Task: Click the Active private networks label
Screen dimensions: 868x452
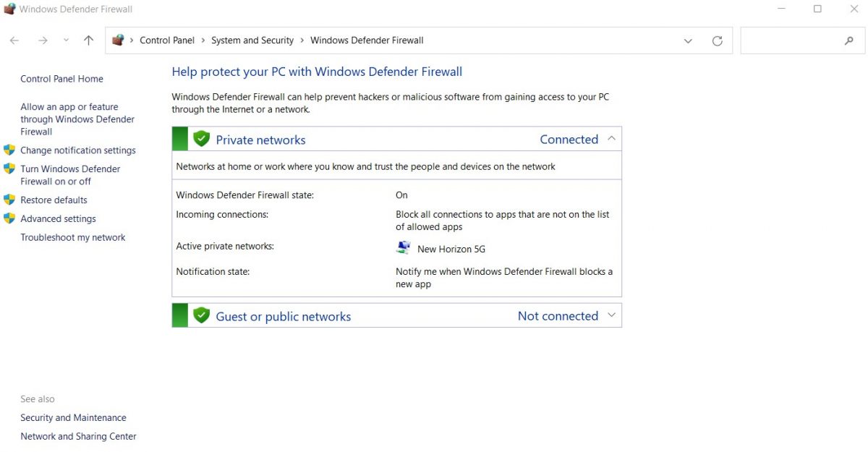Action: 225,247
